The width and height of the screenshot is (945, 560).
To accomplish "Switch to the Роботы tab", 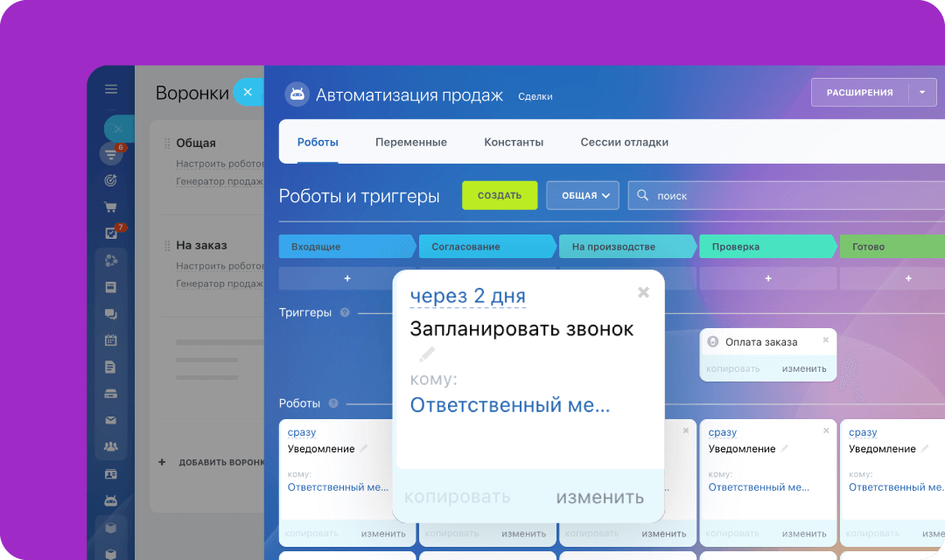I will click(x=318, y=143).
